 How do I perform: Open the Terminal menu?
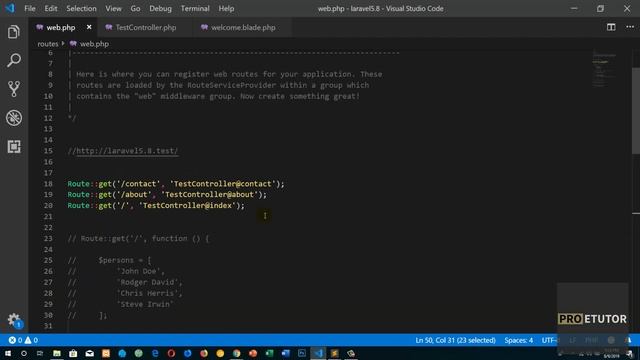(x=195, y=8)
